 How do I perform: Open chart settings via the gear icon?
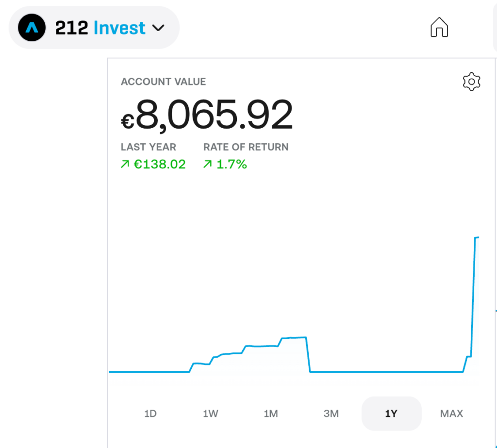(471, 82)
